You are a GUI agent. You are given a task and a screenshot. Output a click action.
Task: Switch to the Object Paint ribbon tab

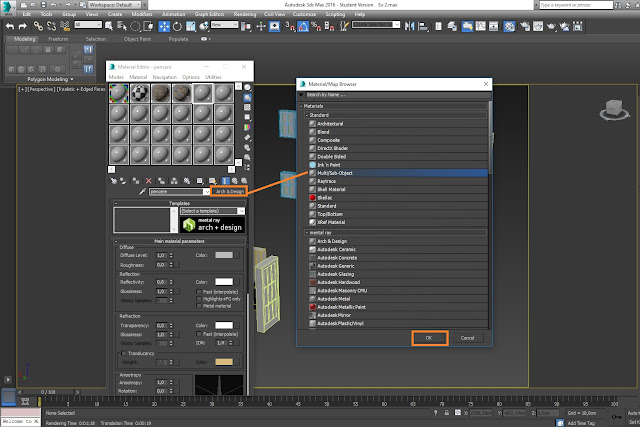(137, 39)
